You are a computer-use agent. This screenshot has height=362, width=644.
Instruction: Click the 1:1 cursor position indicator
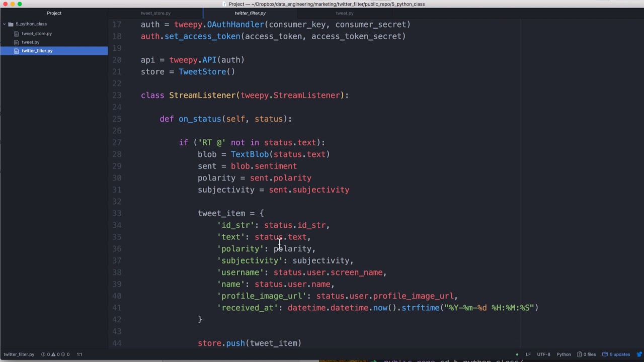click(x=79, y=354)
